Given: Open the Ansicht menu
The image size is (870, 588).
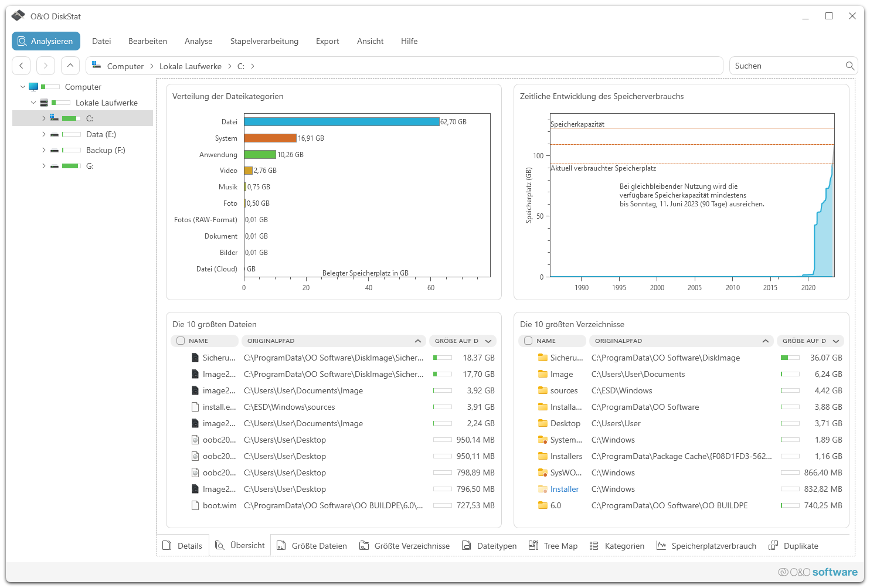Looking at the screenshot, I should point(371,41).
